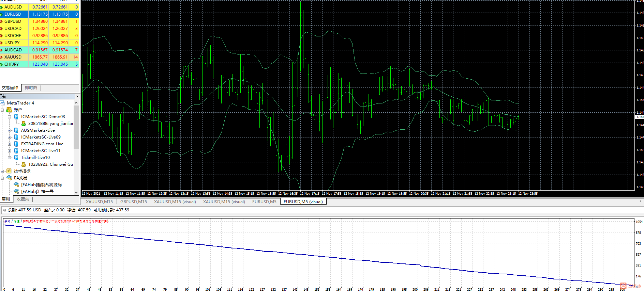Click the AUDCAD price 0.91574
644x291 pixels.
pyautogui.click(x=60, y=50)
